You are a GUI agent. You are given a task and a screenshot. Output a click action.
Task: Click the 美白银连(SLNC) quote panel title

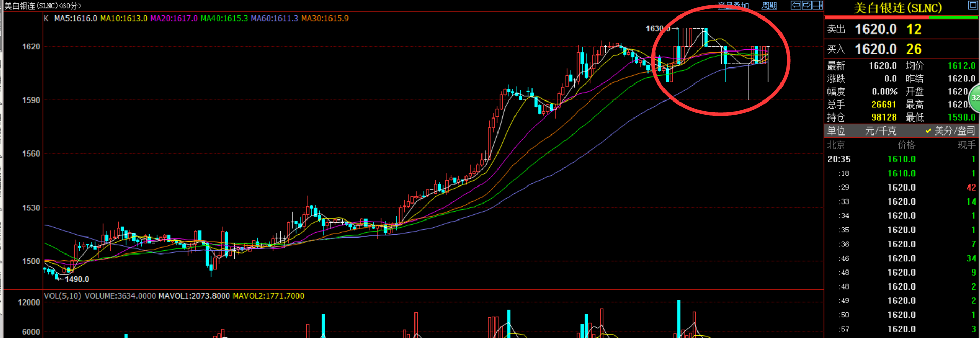coord(898,8)
